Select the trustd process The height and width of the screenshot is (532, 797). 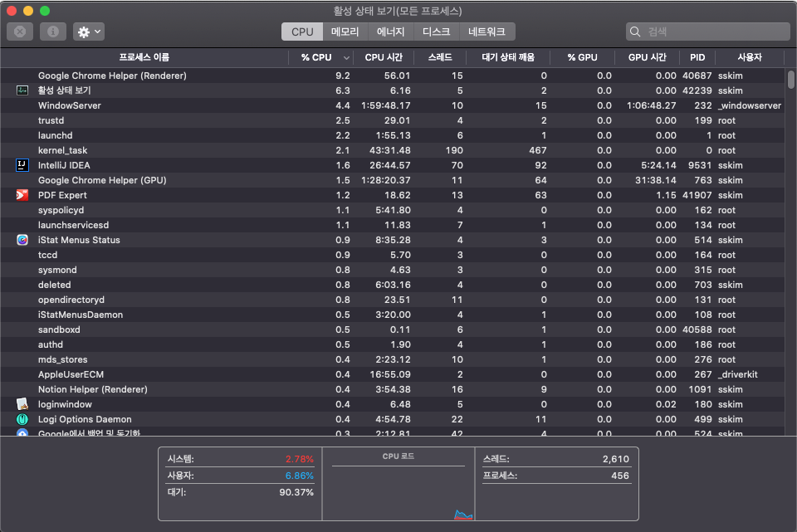pyautogui.click(x=393, y=120)
